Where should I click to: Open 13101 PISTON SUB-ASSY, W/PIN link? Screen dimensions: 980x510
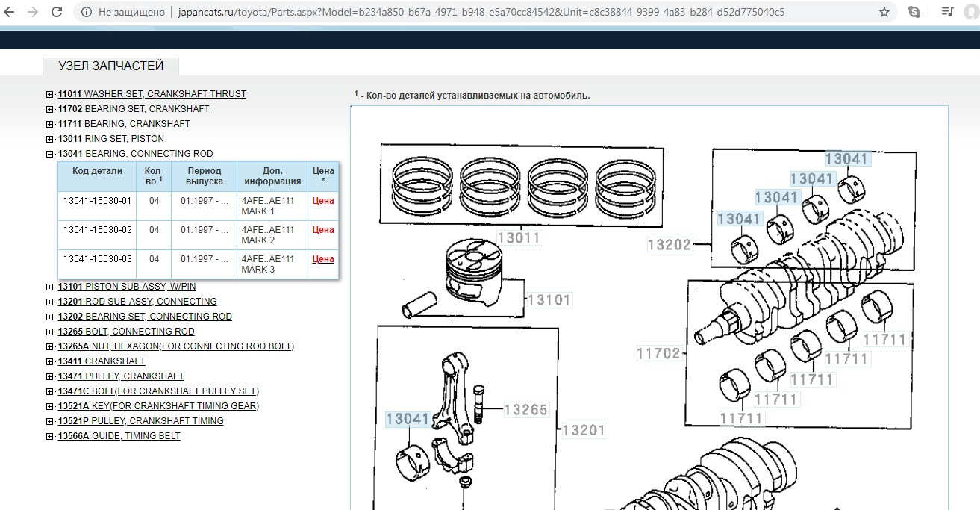[127, 287]
